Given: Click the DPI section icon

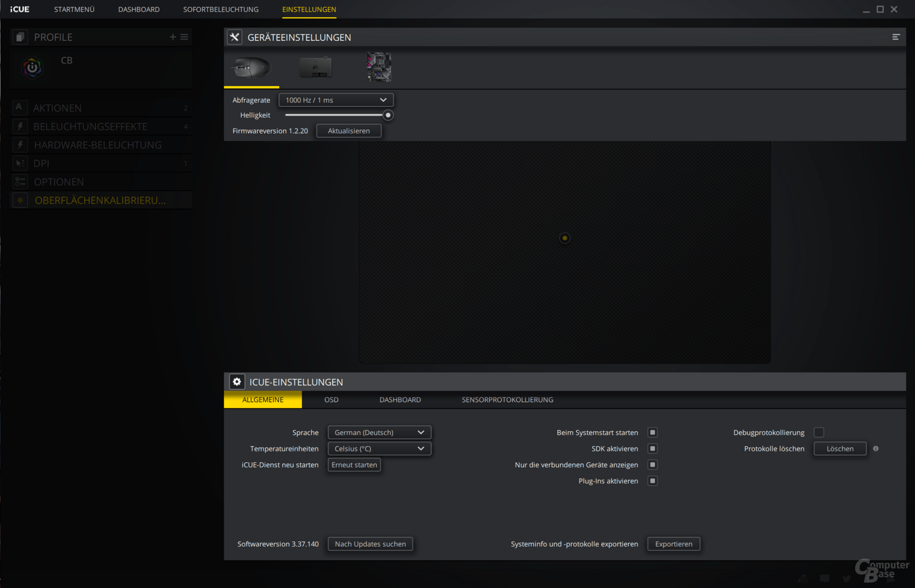Looking at the screenshot, I should coord(20,163).
